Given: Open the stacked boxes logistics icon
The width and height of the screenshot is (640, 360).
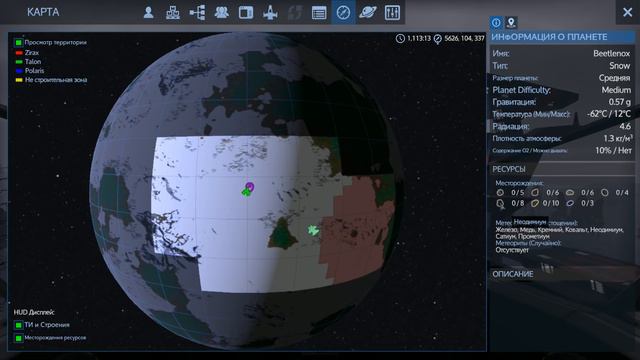Looking at the screenshot, I should pos(173,12).
